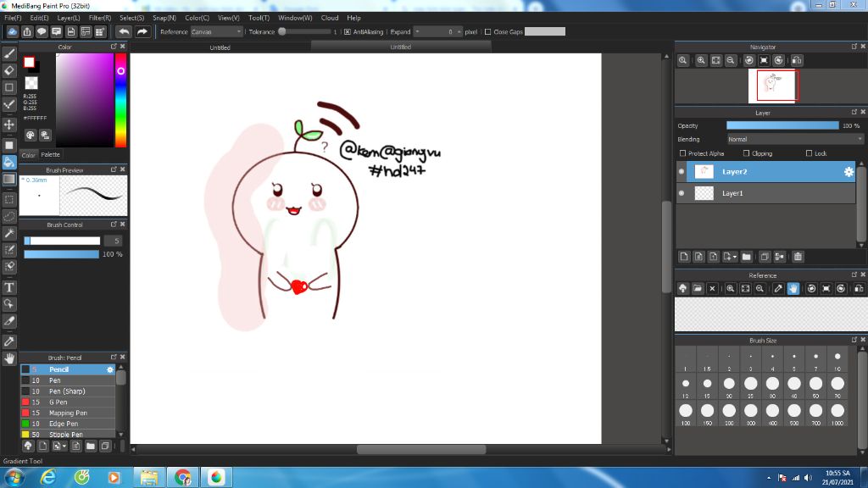868x488 pixels.
Task: Pick Reference panel eyedropper icon
Action: click(x=778, y=289)
